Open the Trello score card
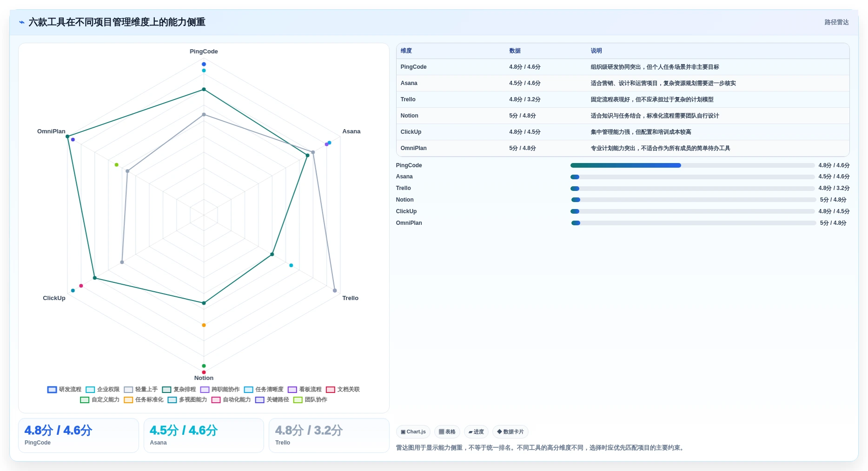Screen dimensions: 868x471 pos(329,435)
